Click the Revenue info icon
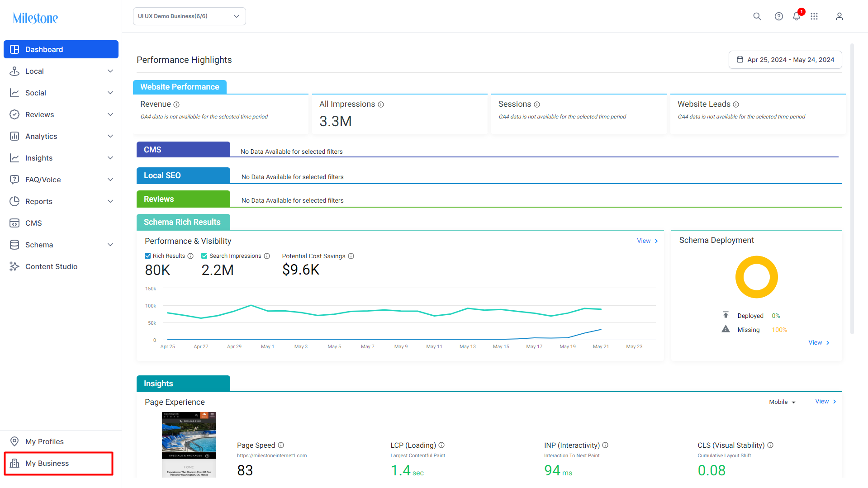Image resolution: width=868 pixels, height=488 pixels. tap(176, 104)
